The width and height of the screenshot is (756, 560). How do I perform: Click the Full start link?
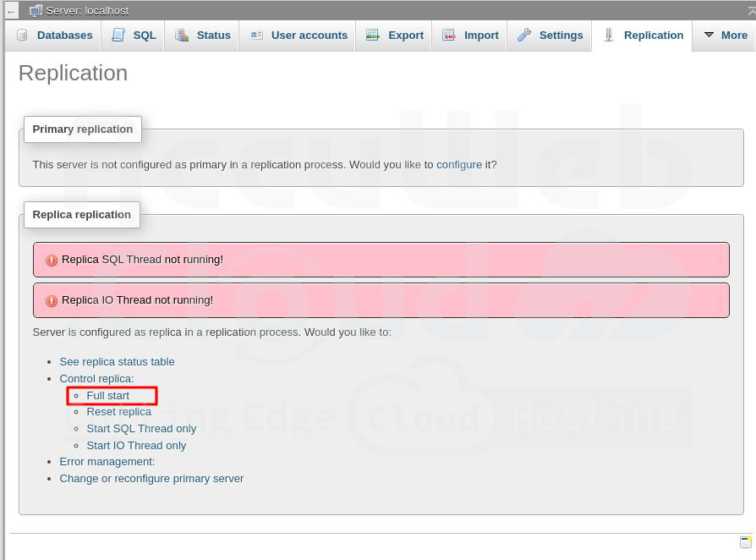click(x=108, y=396)
